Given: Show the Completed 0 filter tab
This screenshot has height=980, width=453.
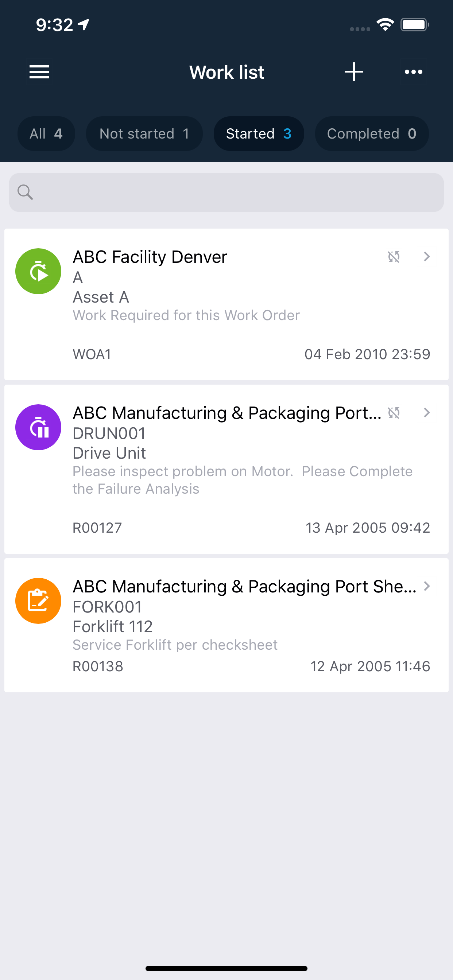Looking at the screenshot, I should tap(372, 133).
